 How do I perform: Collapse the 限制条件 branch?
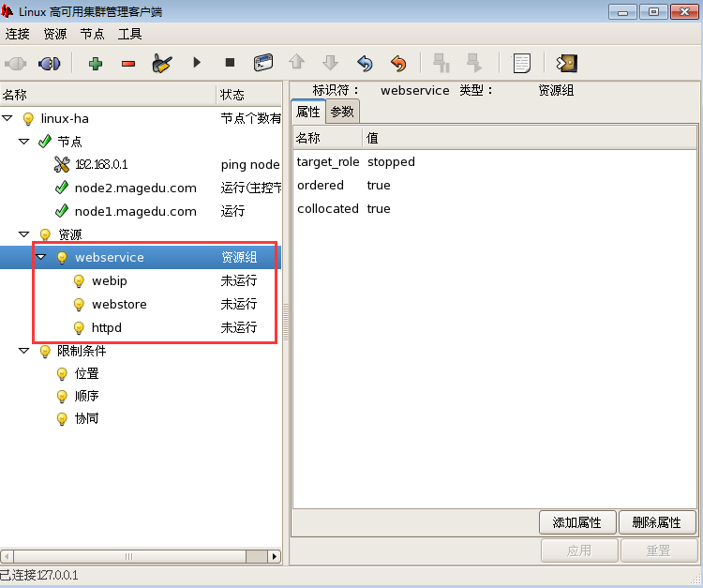24,350
